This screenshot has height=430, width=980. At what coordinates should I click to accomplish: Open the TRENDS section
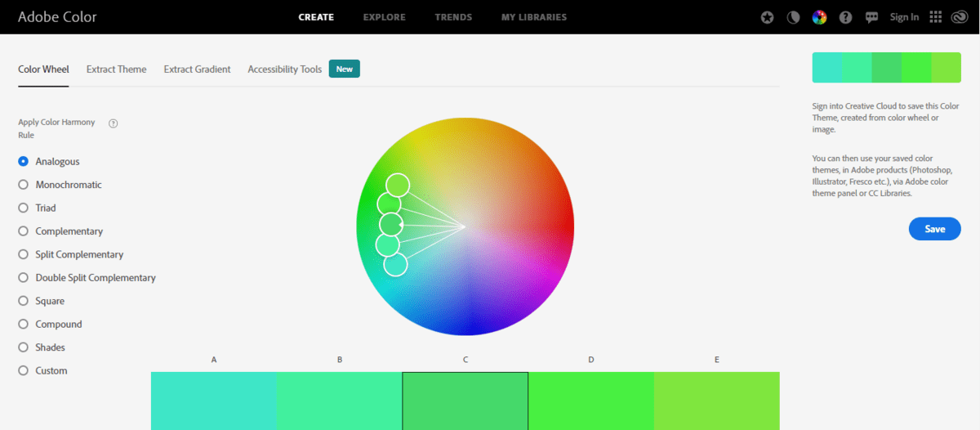coord(453,17)
